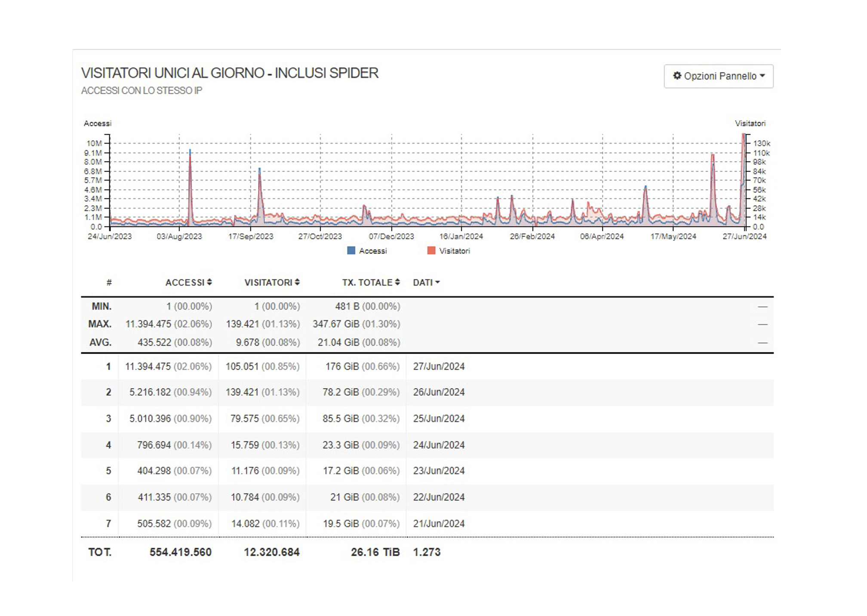Click the 07/Dec/2023 axis label

[x=391, y=236]
